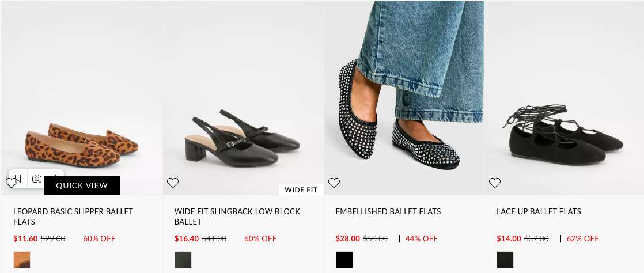This screenshot has height=273, width=644.
Task: Click the black lace up flats image
Action: pyautogui.click(x=565, y=135)
